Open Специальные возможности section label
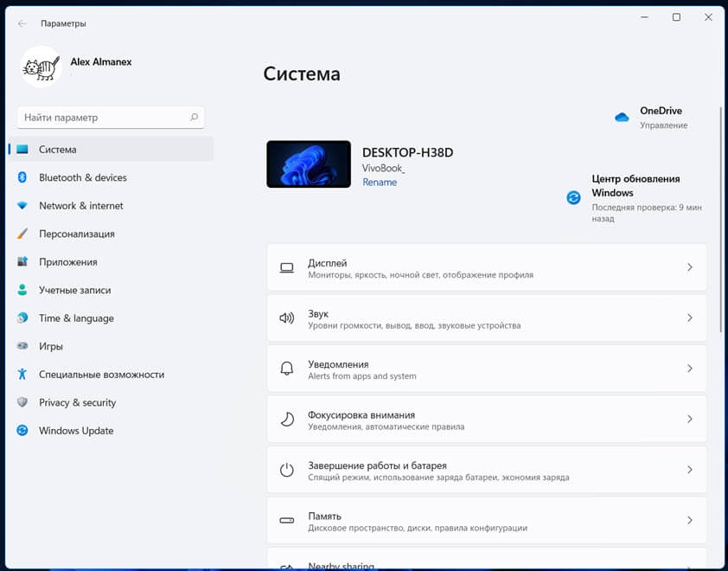Image resolution: width=728 pixels, height=571 pixels. tap(101, 375)
